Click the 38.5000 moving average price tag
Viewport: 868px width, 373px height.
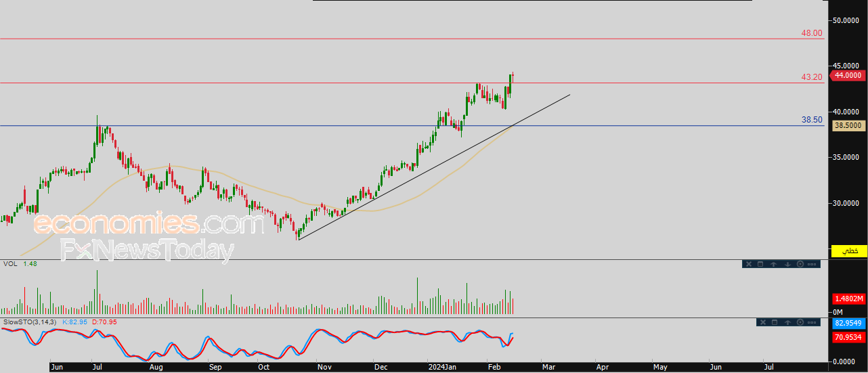(848, 125)
